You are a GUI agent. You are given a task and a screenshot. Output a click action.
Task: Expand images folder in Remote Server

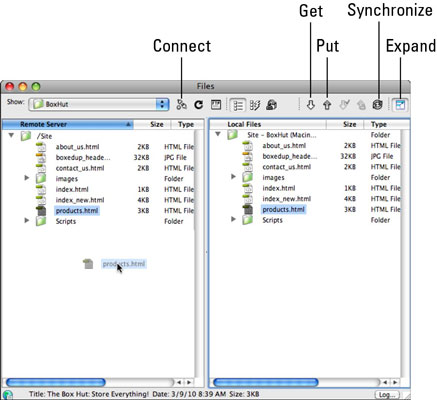27,178
